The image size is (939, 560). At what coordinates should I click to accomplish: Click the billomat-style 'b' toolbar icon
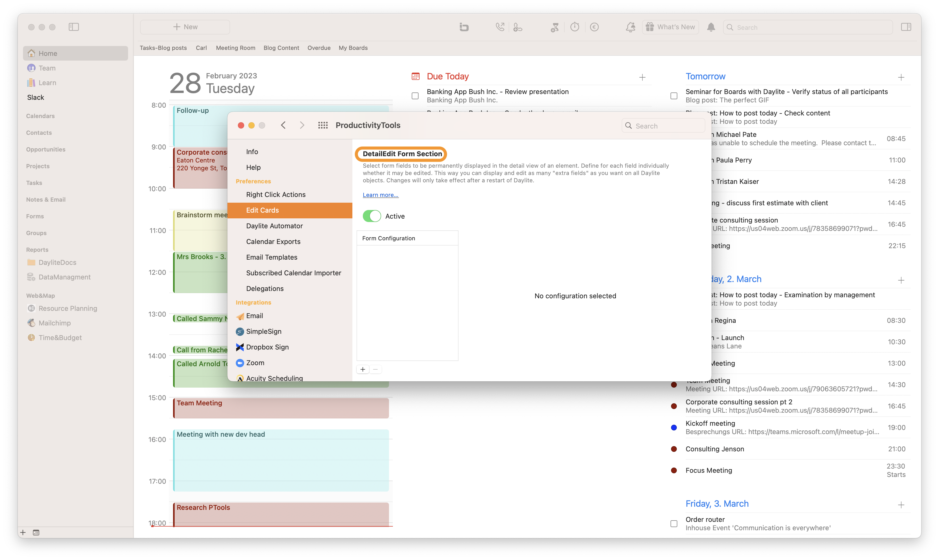point(464,27)
